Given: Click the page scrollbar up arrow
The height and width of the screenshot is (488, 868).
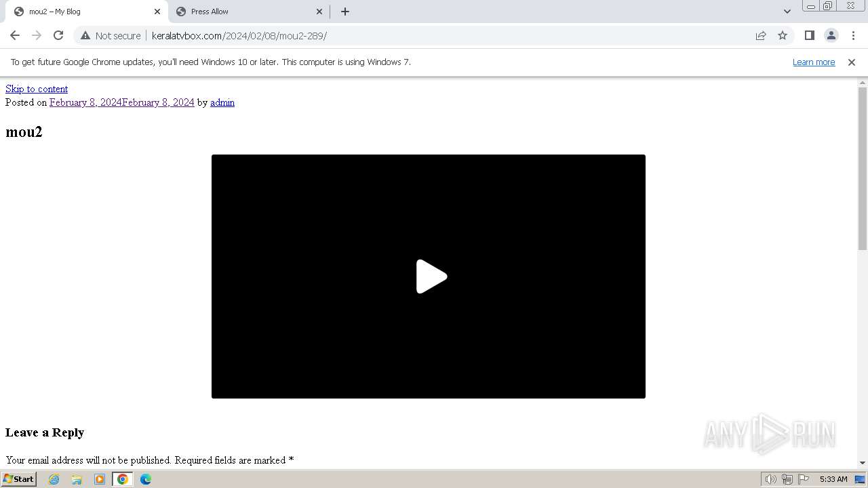Looking at the screenshot, I should [x=863, y=83].
